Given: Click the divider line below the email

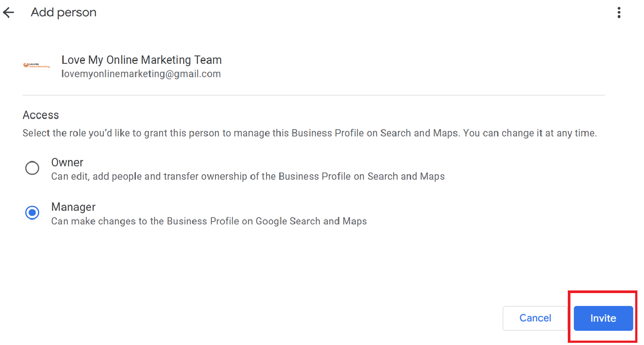Looking at the screenshot, I should coord(314,95).
